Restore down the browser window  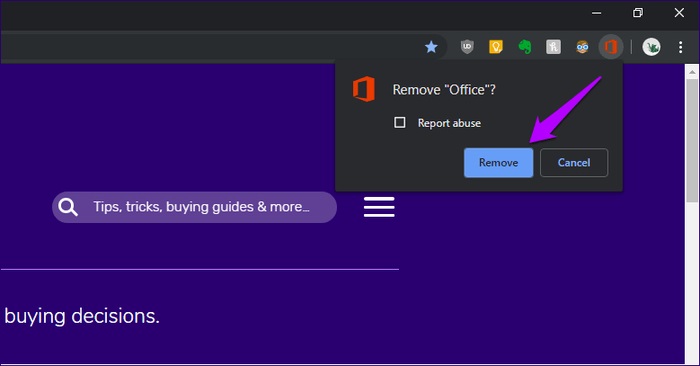tap(638, 12)
